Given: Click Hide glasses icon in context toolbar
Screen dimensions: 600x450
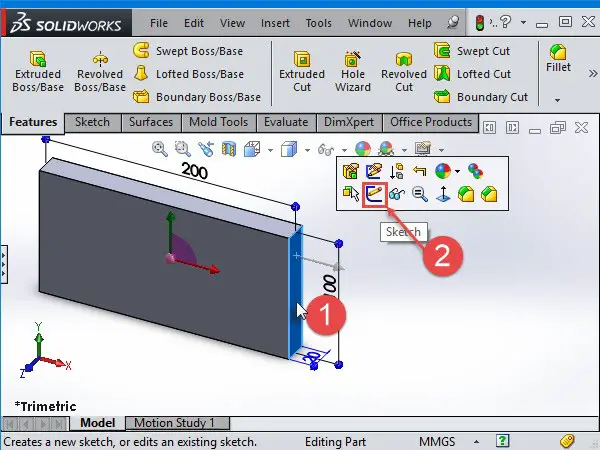Looking at the screenshot, I should pos(397,194).
